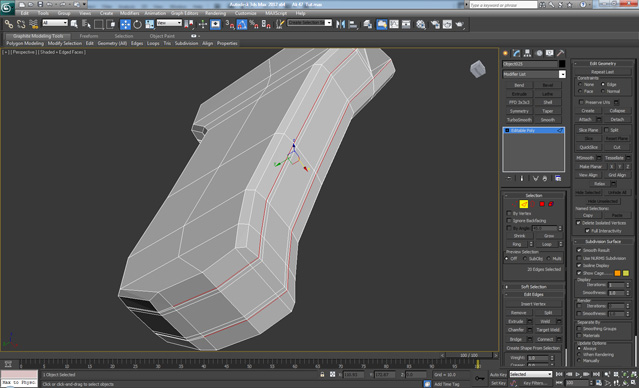
Task: Click the orange Show Cage color swatch
Action: (x=617, y=273)
